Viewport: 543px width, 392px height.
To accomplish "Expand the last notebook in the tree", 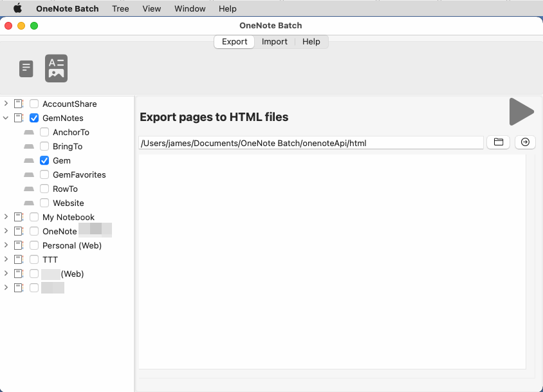I will 6,287.
